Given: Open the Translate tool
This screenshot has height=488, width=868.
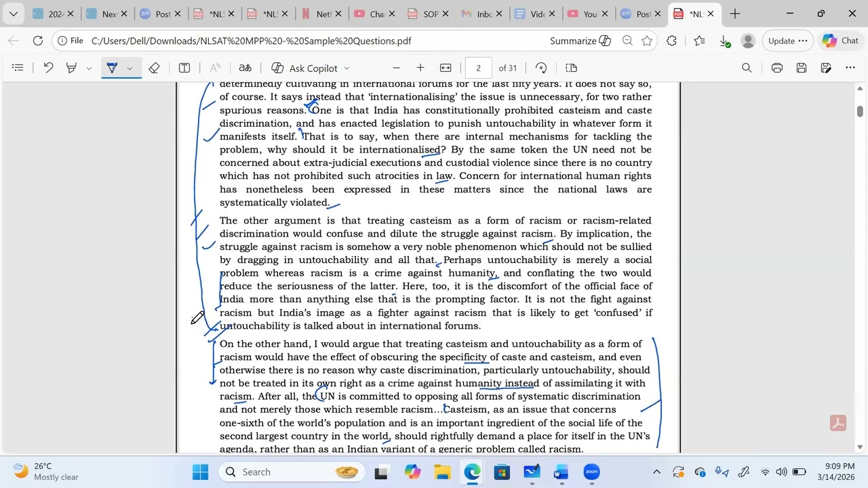Looking at the screenshot, I should [245, 68].
